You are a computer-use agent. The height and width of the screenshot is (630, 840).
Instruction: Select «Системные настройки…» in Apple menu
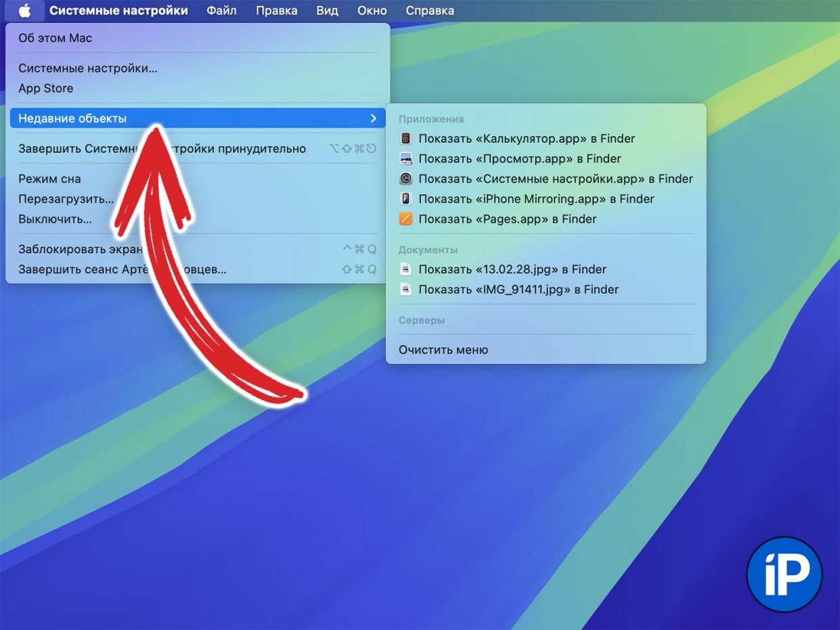198,68
